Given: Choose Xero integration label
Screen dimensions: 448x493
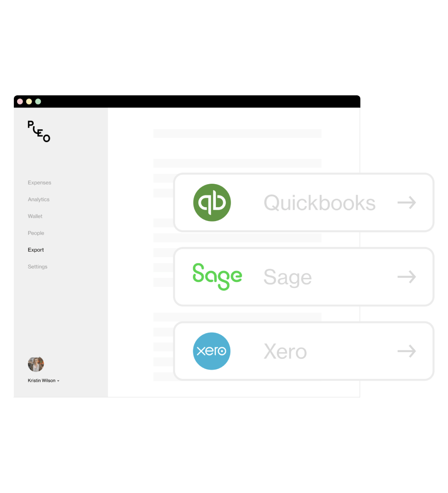Looking at the screenshot, I should point(285,351).
